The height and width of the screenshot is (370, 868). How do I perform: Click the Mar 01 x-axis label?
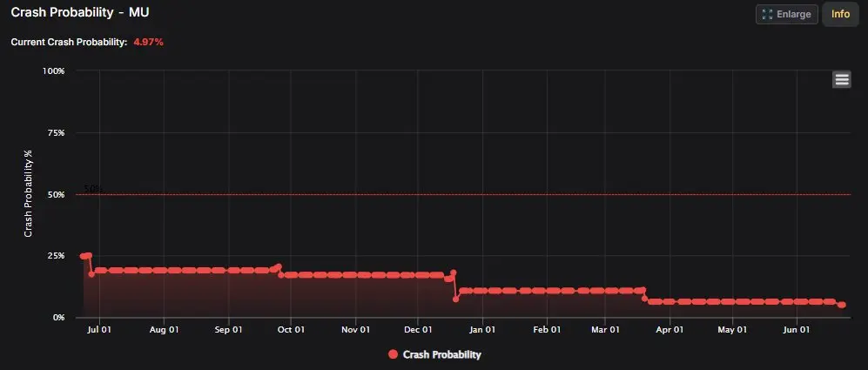(x=605, y=330)
